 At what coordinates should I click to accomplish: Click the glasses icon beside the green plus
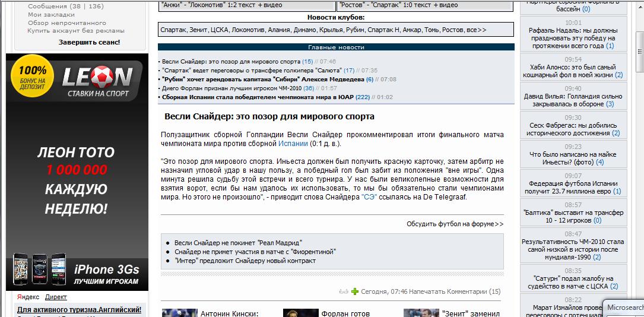coord(343,291)
